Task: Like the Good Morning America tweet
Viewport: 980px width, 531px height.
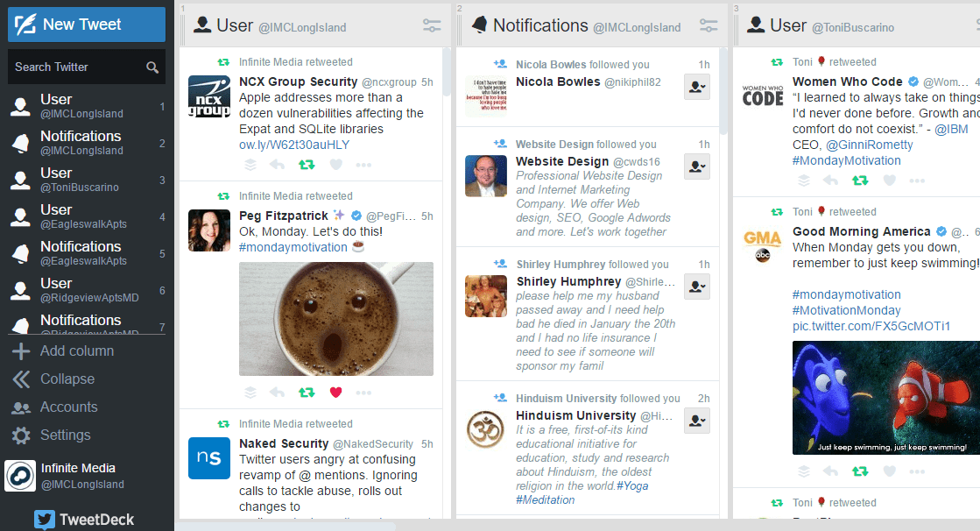Action: coord(890,471)
